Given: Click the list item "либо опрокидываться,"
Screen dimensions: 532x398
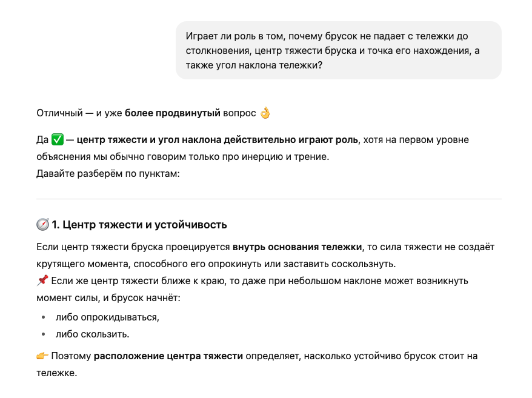Looking at the screenshot, I should pos(107,317).
